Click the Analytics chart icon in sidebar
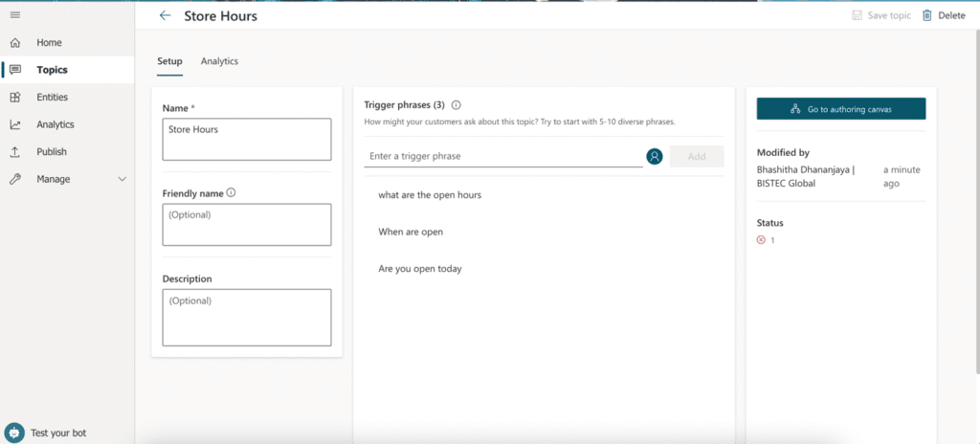The image size is (980, 444). point(15,124)
